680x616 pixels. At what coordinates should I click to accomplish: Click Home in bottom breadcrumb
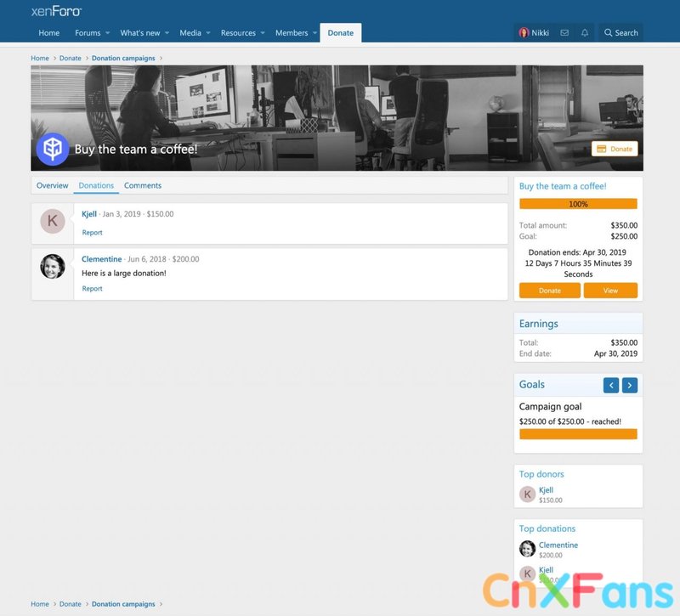point(40,604)
